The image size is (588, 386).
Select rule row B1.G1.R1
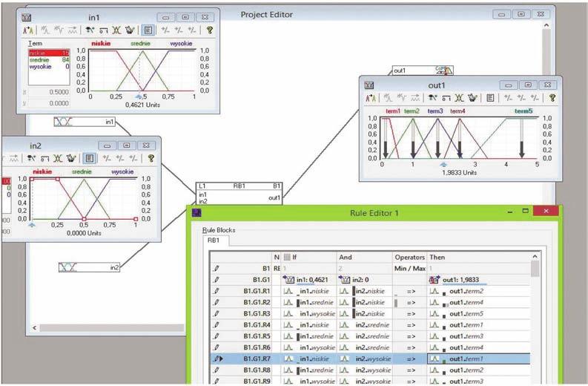tap(370, 291)
